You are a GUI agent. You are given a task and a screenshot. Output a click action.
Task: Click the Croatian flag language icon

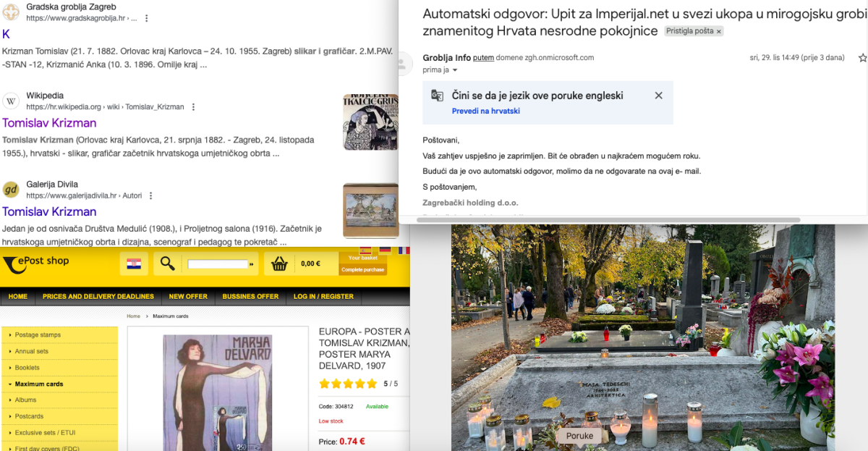tap(134, 264)
